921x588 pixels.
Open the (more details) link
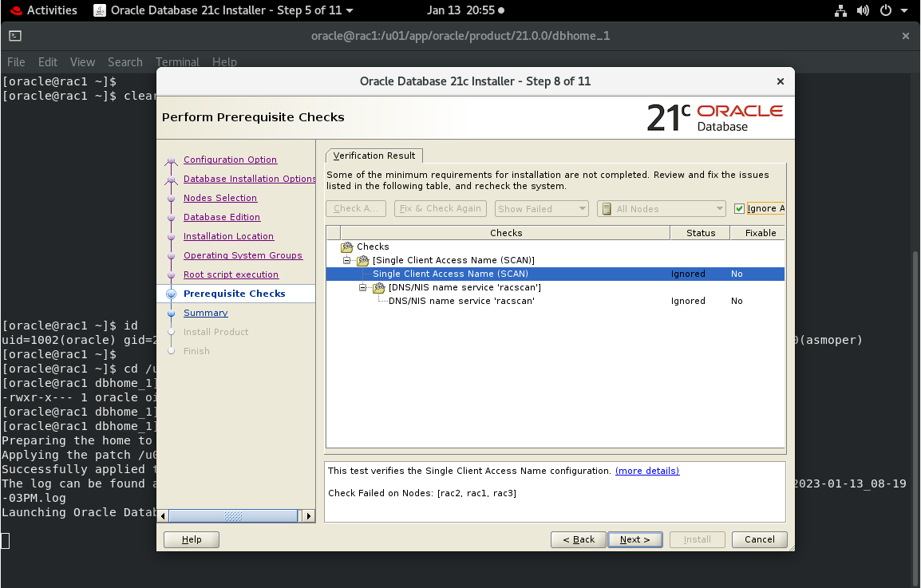[647, 471]
